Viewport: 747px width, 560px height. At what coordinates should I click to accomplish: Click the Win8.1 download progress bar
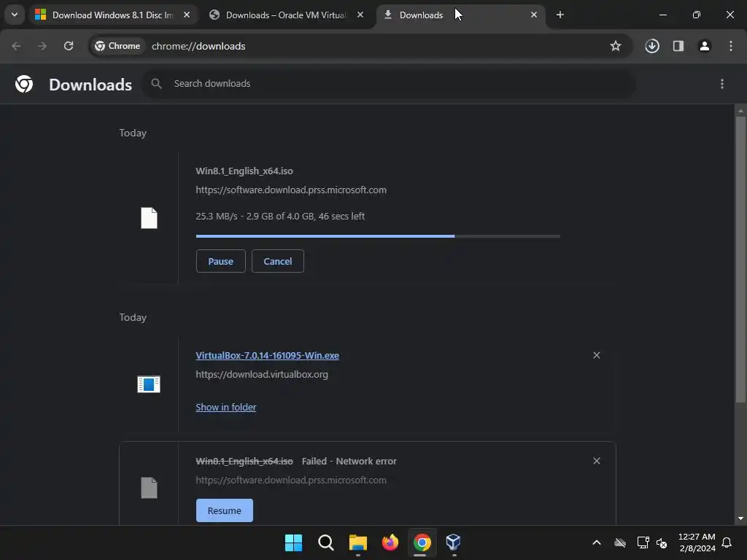(x=378, y=236)
